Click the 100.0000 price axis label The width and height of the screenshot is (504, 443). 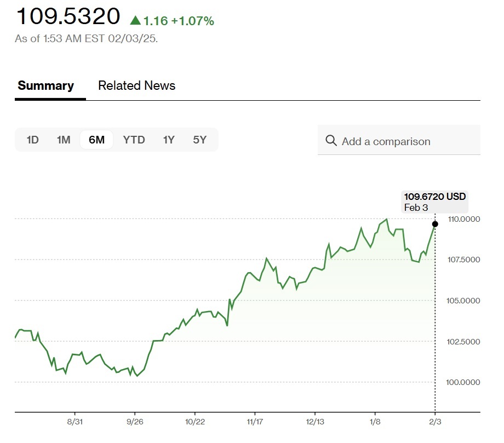(x=463, y=382)
